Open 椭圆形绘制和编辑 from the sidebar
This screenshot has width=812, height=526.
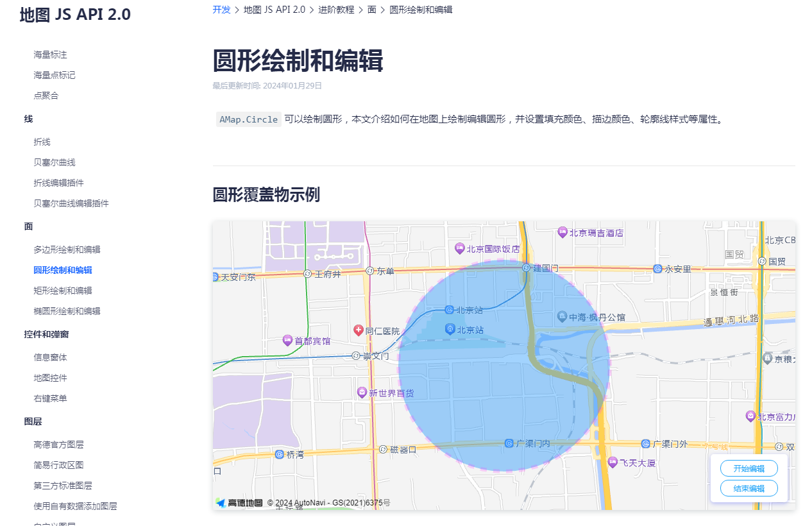[67, 311]
